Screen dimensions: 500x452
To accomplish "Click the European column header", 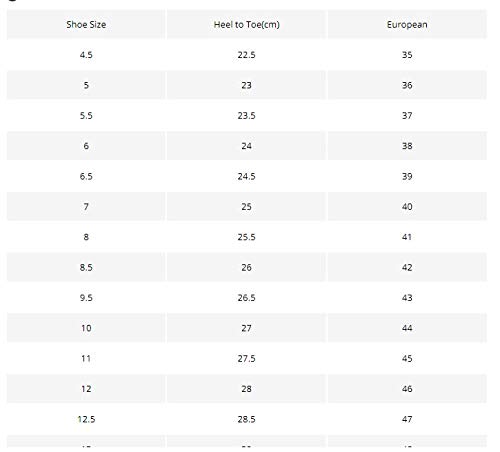I will tap(407, 24).
